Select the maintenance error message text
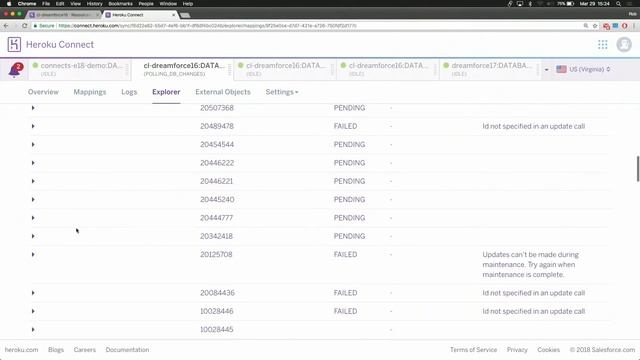Viewport: 640px width, 360px height. (530, 264)
